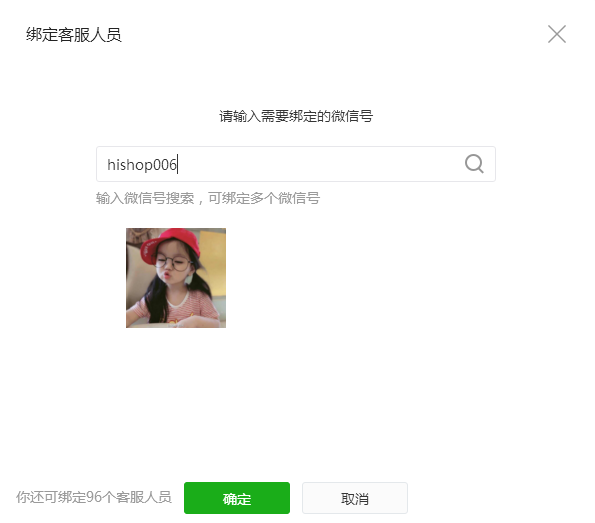Choose the found user's avatar image
This screenshot has height=523, width=595.
[176, 278]
